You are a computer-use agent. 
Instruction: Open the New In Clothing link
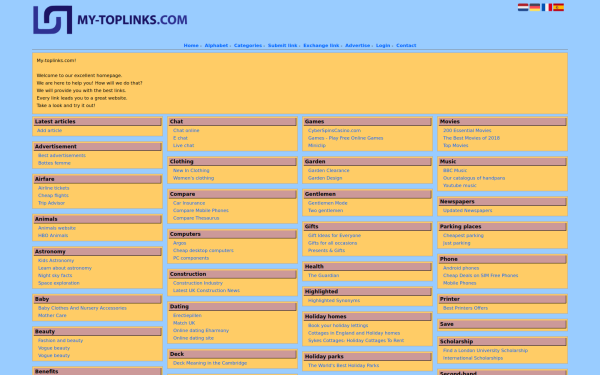pyautogui.click(x=191, y=171)
